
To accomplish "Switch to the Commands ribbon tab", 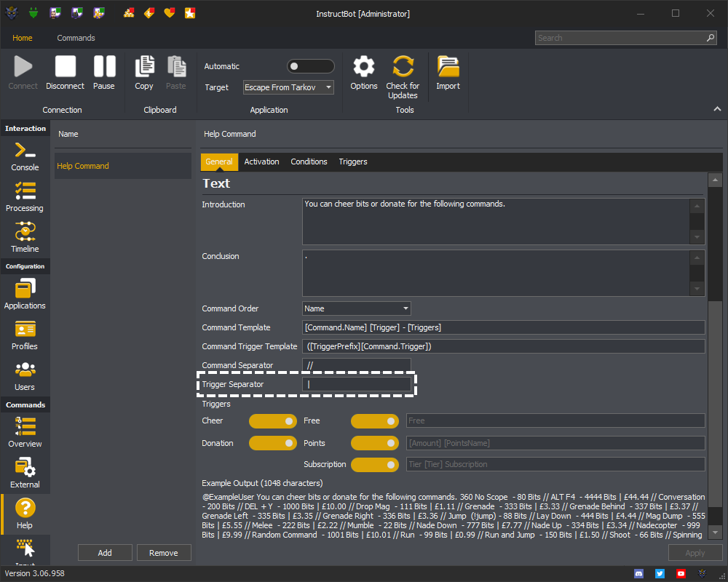I will (x=76, y=38).
